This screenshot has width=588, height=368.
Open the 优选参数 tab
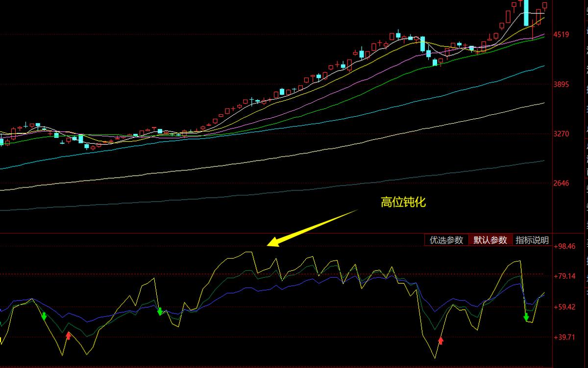point(446,240)
